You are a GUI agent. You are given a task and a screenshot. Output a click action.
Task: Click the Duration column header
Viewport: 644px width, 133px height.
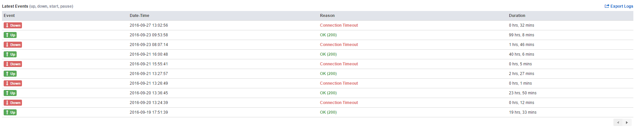pos(517,16)
